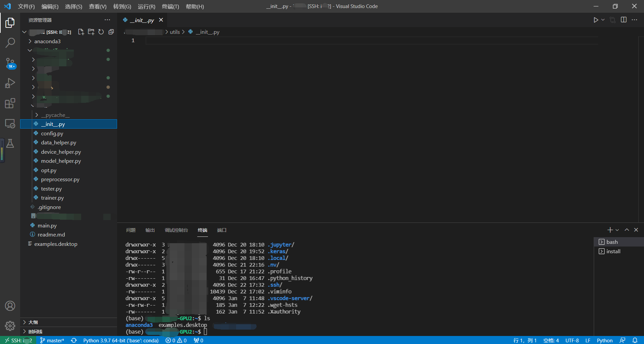Synchronize changes in status bar
Screen dimensions: 644x344
(74, 340)
